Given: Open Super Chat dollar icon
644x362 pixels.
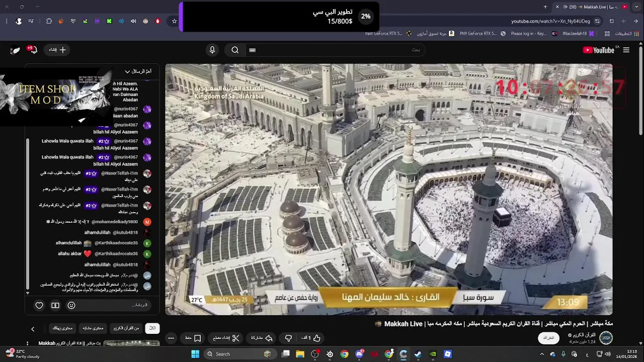Looking at the screenshot, I should pyautogui.click(x=55, y=305).
